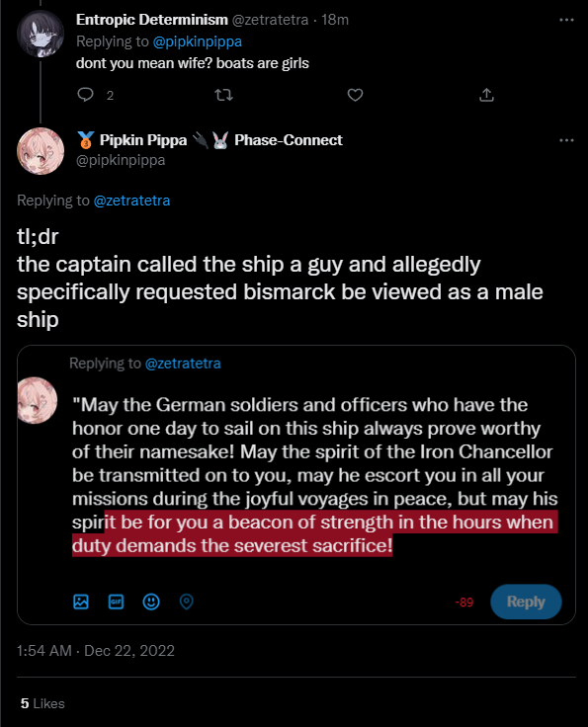Screen dimensions: 588x727
Task: Open @zetratetra link above the tl;dr text
Action: pos(131,201)
